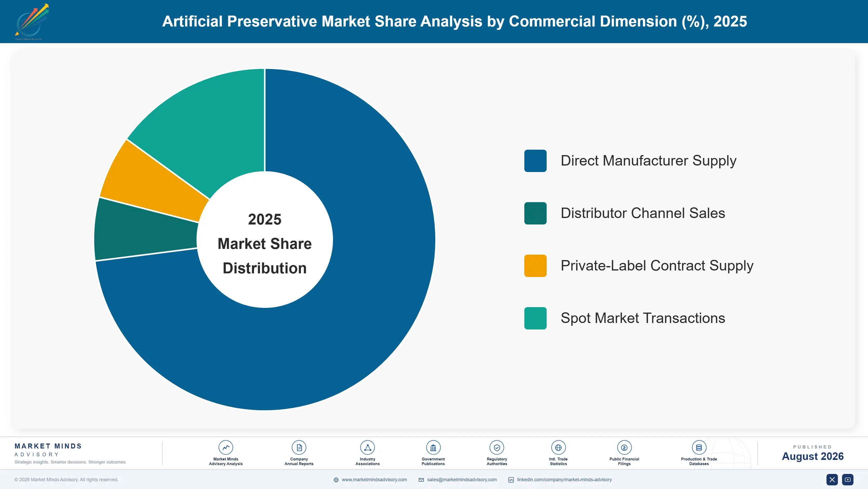Click the Industry Associations label

pyautogui.click(x=367, y=461)
